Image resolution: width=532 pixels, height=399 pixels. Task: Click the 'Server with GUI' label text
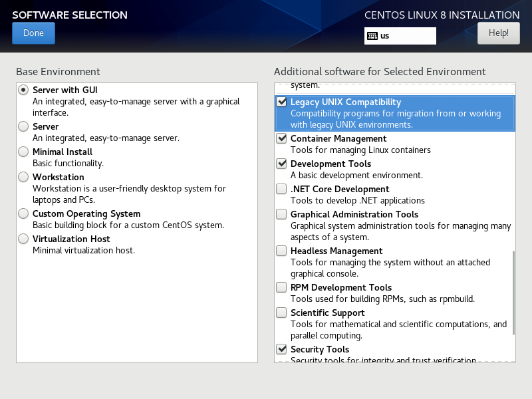(x=65, y=90)
